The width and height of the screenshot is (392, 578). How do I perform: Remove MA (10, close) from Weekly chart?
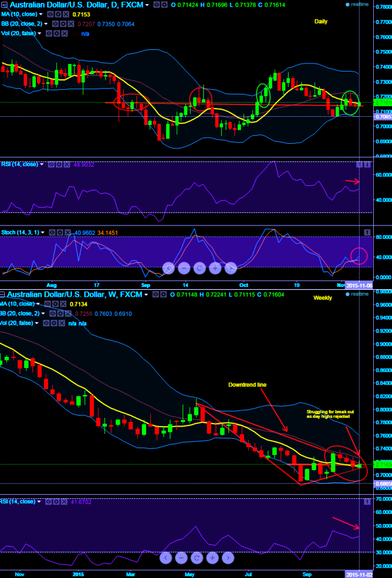pyautogui.click(x=63, y=304)
